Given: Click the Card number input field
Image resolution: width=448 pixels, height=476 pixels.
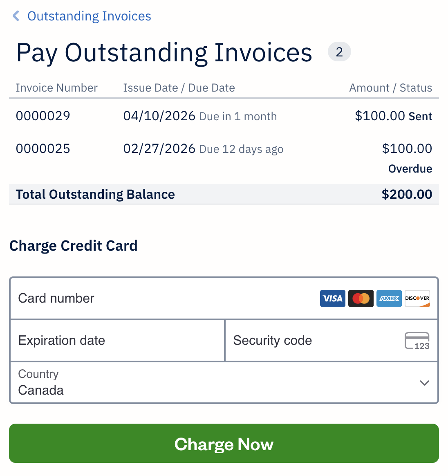Looking at the screenshot, I should [123, 298].
